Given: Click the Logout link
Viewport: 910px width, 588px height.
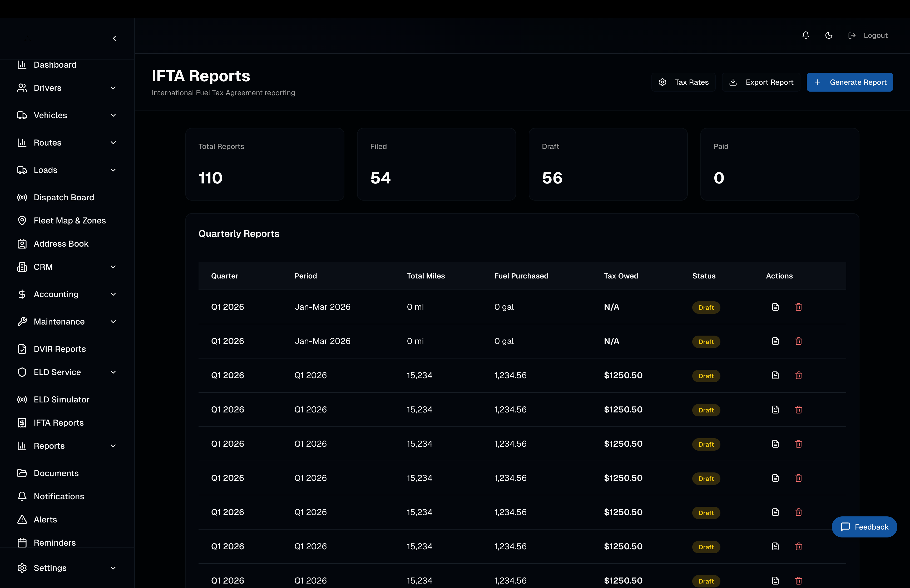Looking at the screenshot, I should [x=875, y=35].
